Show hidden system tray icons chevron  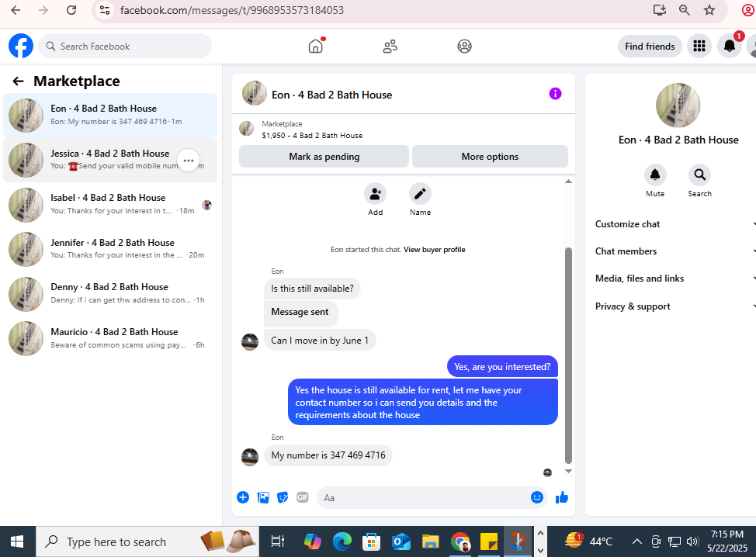click(x=637, y=541)
